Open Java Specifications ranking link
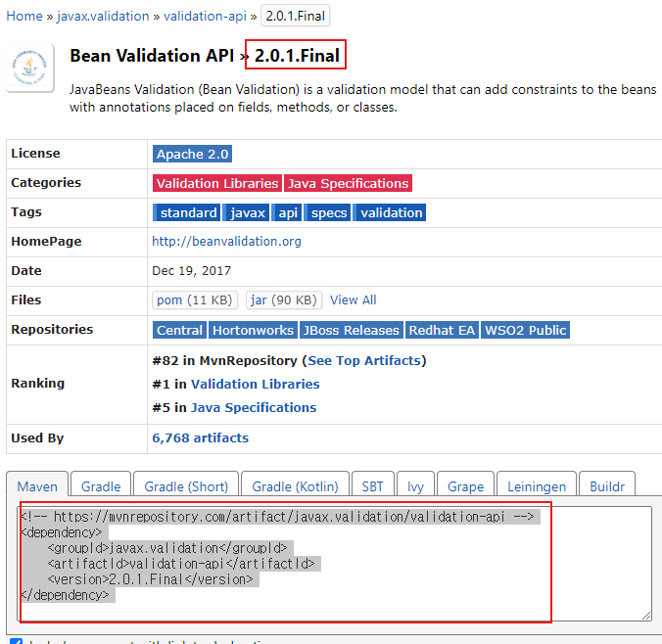This screenshot has height=644, width=662. [x=254, y=408]
